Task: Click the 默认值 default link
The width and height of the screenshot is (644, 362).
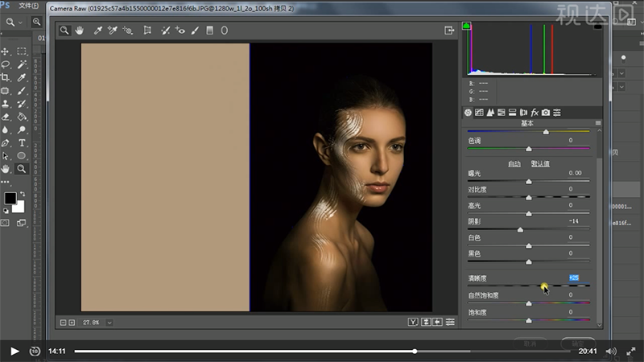Action: click(540, 164)
